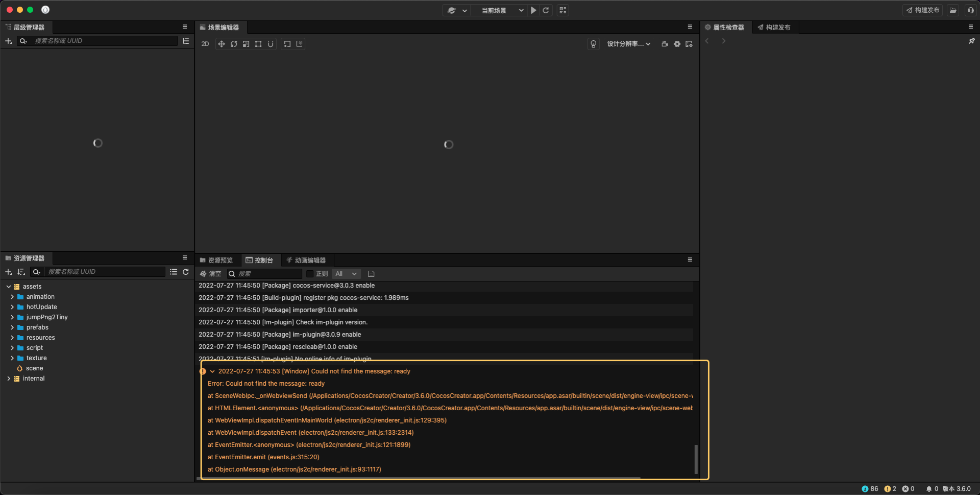Click the play preview button
The width and height of the screenshot is (980, 495).
[x=533, y=10]
